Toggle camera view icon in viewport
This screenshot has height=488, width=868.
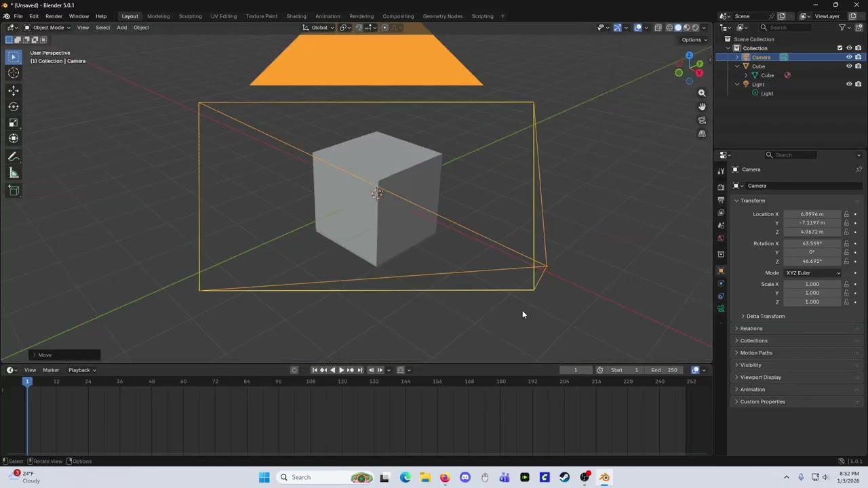coord(702,120)
